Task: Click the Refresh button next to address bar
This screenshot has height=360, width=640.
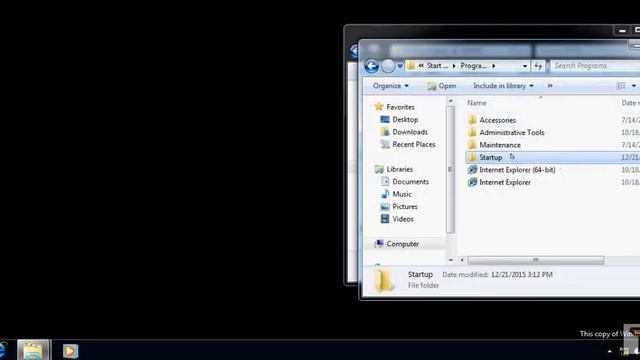Action: [538, 66]
